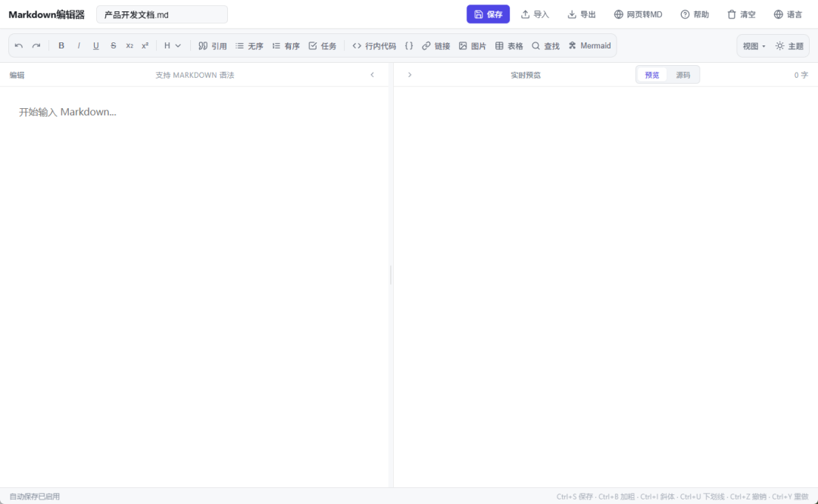
Task: Click the 自动保存已启用 status text
Action: (34, 496)
